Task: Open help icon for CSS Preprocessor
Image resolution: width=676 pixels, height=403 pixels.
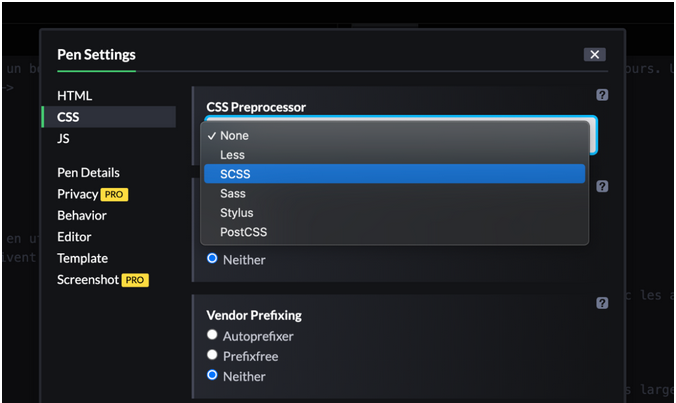Action: tap(602, 95)
